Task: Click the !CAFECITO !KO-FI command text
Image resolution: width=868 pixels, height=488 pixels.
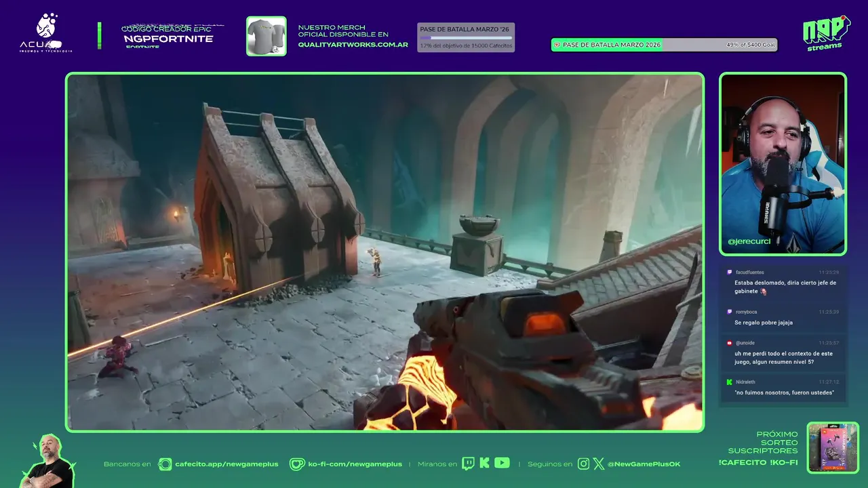Action: coord(758,463)
